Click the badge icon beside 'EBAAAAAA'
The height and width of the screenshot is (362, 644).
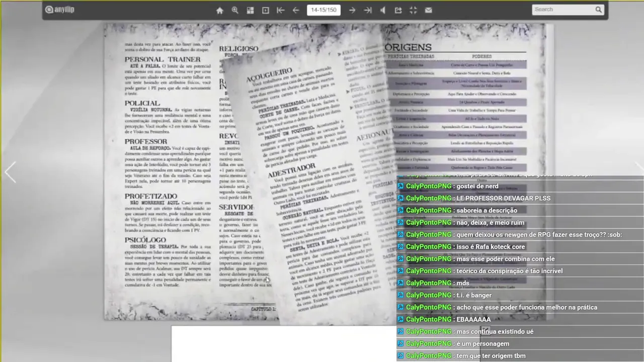400,319
